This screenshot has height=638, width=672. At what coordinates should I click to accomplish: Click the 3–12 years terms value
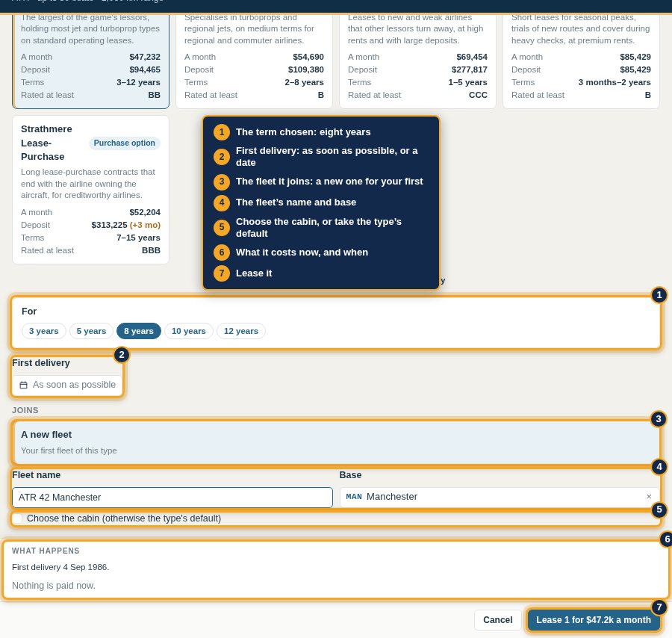pos(138,82)
